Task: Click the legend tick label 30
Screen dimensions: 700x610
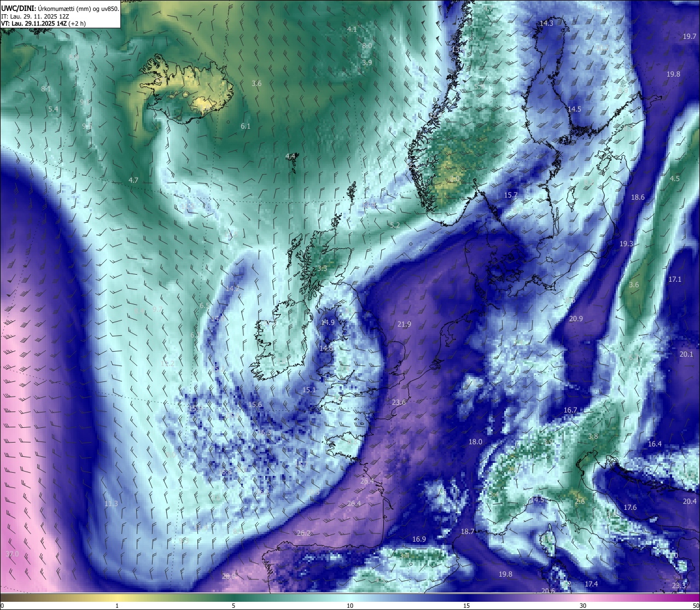Action: [583, 606]
